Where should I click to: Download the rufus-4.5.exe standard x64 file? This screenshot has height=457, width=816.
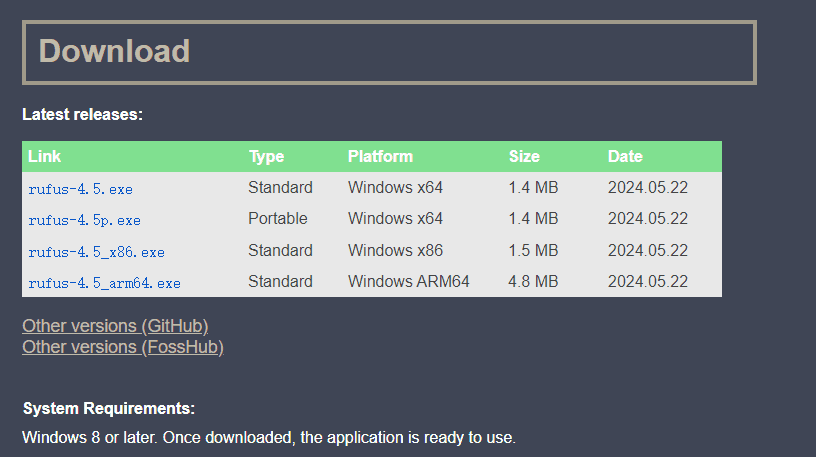pos(80,189)
